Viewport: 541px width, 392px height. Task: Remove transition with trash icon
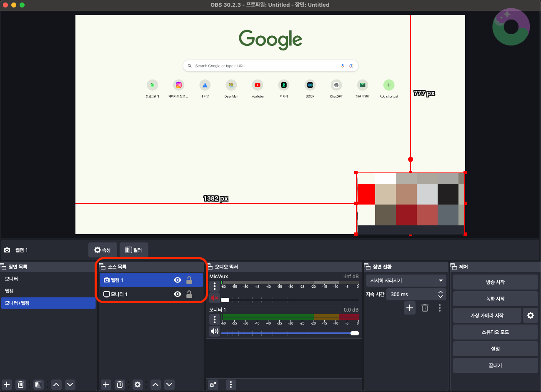point(425,308)
